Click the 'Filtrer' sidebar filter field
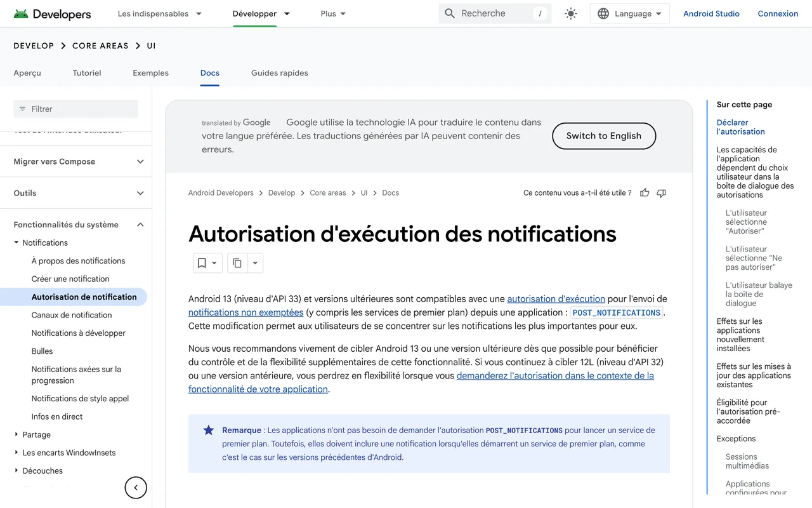812x508 pixels. (x=75, y=109)
